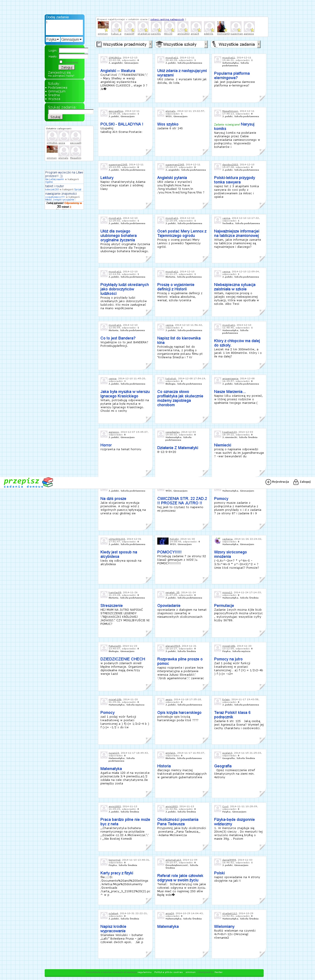
Task: Select Gimnazjum in the Szkoły menu
Action: coord(57,91)
